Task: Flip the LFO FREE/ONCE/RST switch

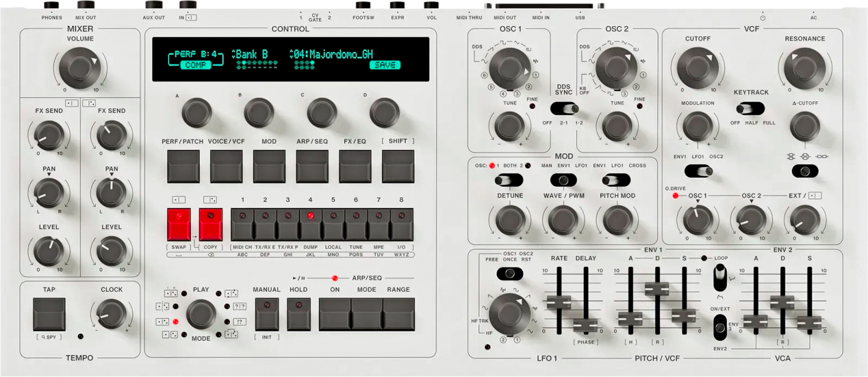Action: point(510,273)
